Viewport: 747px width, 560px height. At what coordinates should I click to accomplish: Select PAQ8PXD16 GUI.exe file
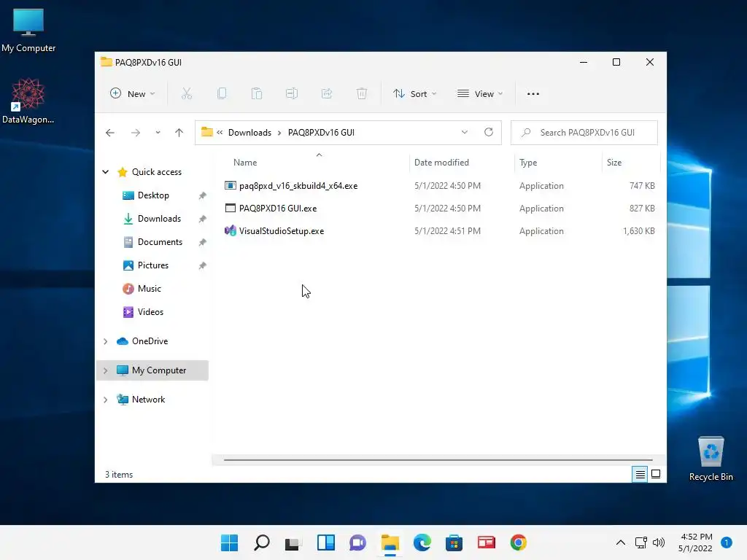pos(278,208)
